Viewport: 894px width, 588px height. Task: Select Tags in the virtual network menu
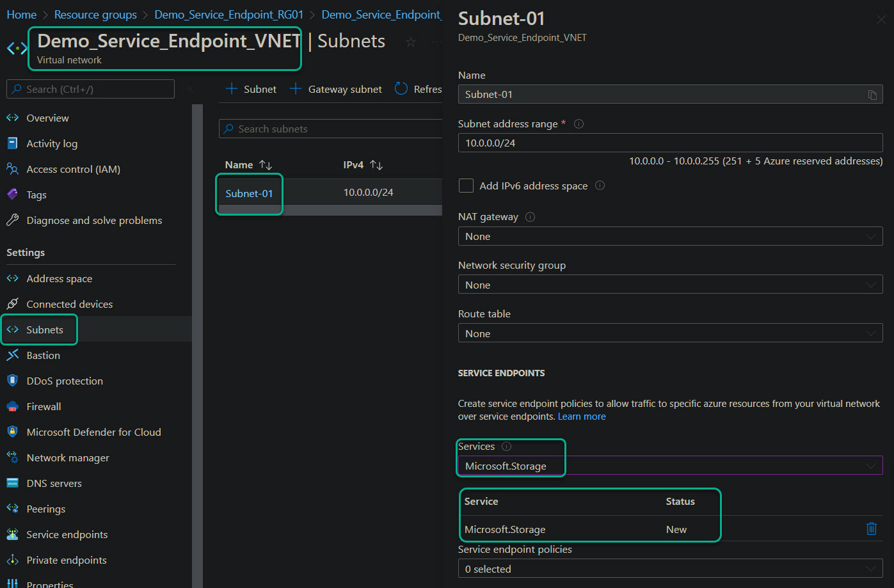click(36, 194)
